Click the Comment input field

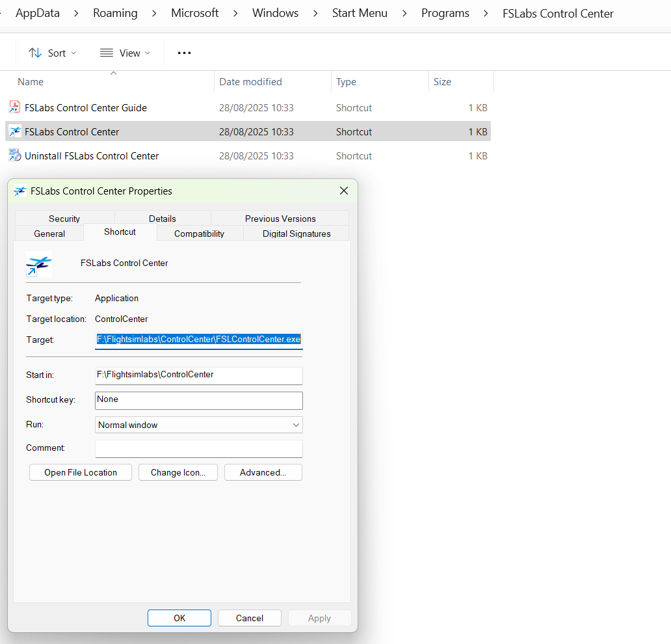pyautogui.click(x=198, y=448)
